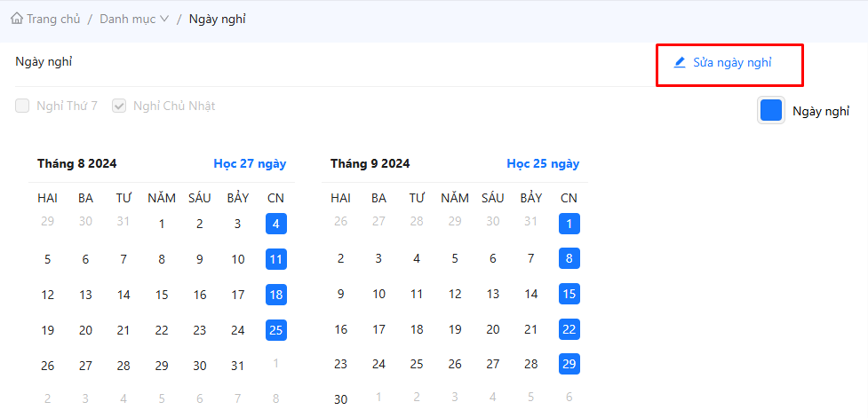Viewport: 868px width, 418px height.
Task: Go to Trang chủ breadcrumb link
Action: click(53, 19)
